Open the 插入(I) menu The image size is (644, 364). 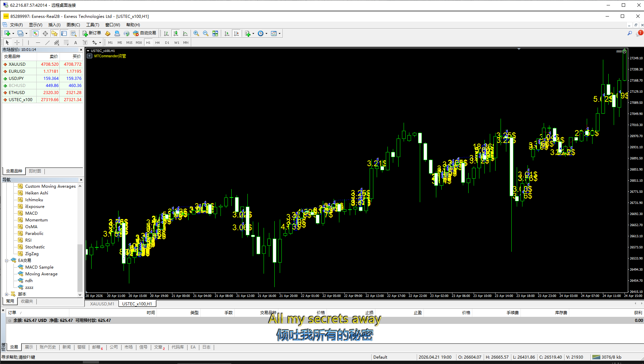coord(54,25)
